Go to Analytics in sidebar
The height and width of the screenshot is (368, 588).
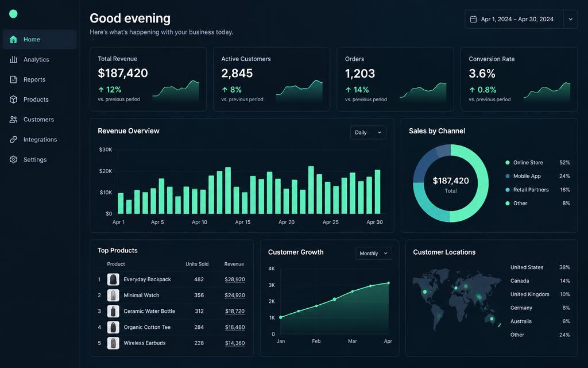40,59
